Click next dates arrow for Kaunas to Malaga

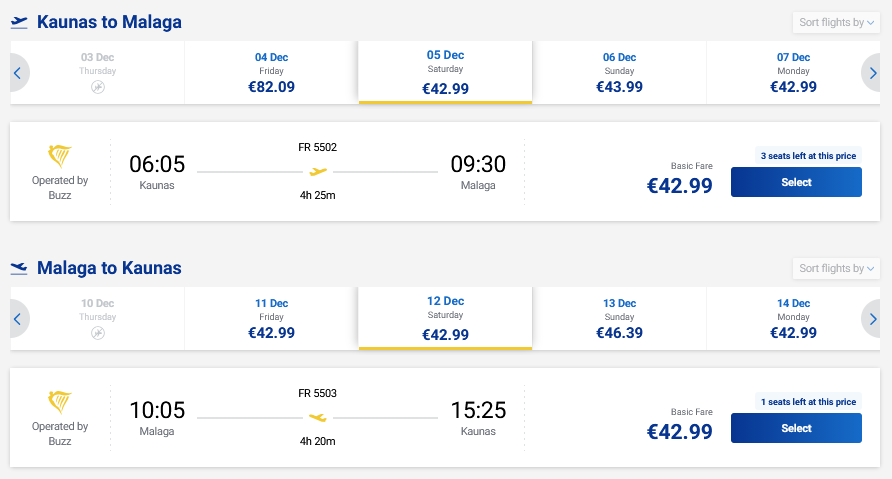(x=872, y=73)
